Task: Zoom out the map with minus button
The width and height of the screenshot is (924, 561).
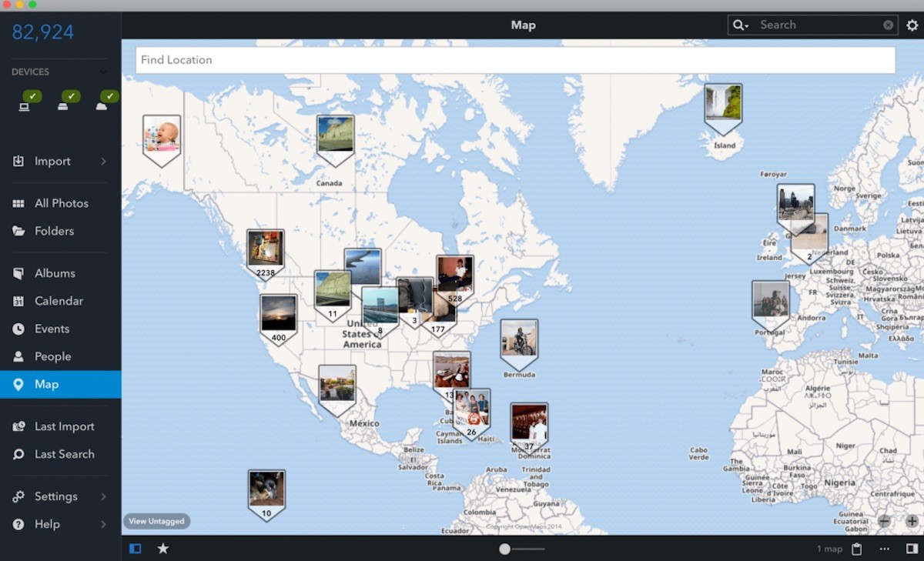Action: pyautogui.click(x=884, y=521)
